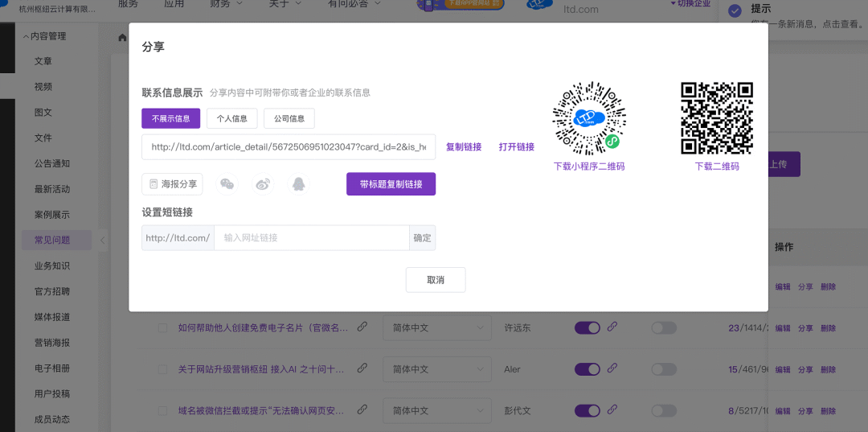Click 编辑 in the Aler row
Image resolution: width=868 pixels, height=432 pixels.
(x=783, y=370)
